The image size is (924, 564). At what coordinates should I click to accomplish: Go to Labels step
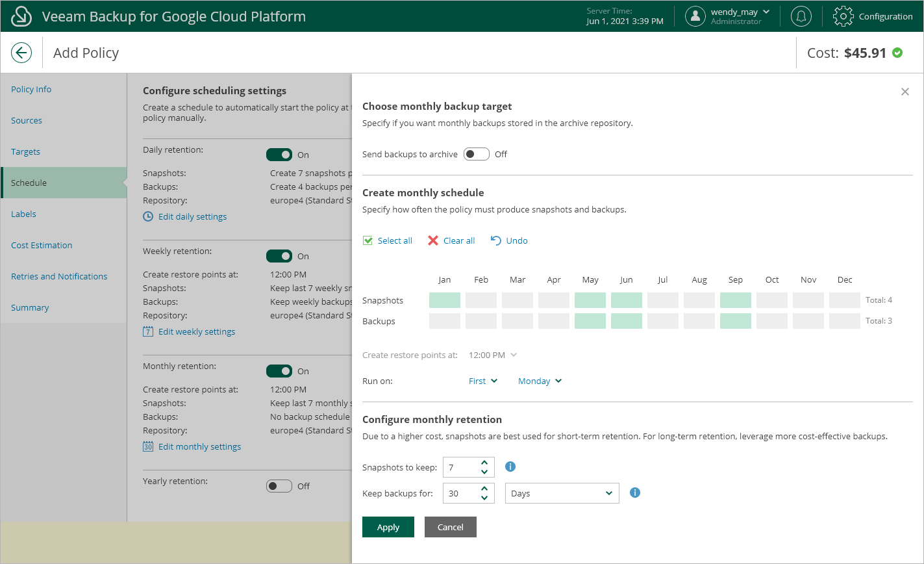tap(23, 214)
